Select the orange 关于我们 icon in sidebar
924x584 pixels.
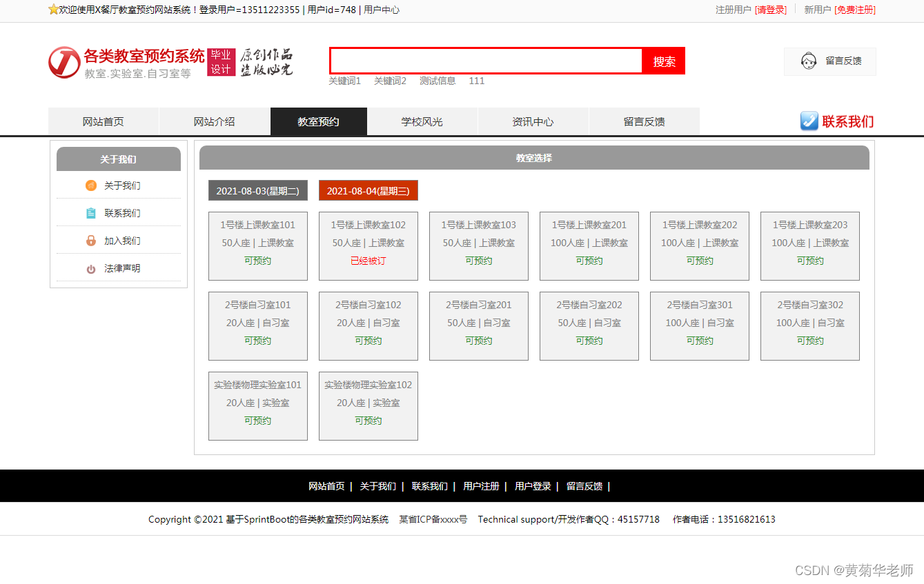pos(90,185)
